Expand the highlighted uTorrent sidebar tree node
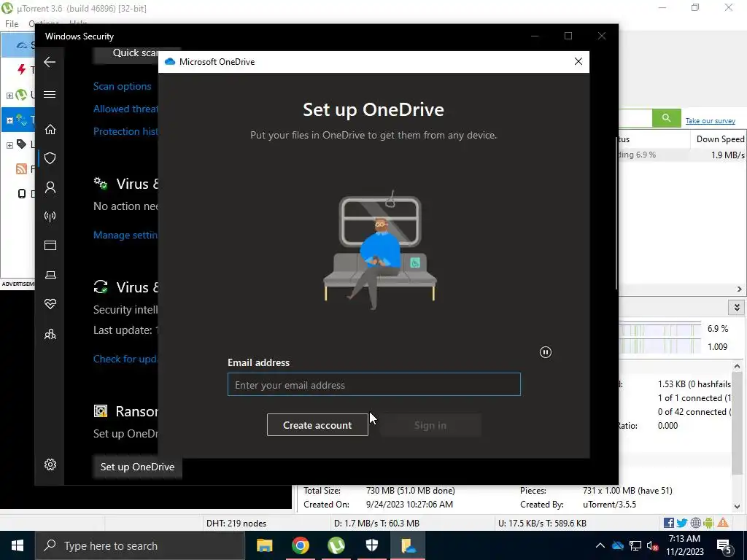This screenshot has width=747, height=560. [x=9, y=120]
